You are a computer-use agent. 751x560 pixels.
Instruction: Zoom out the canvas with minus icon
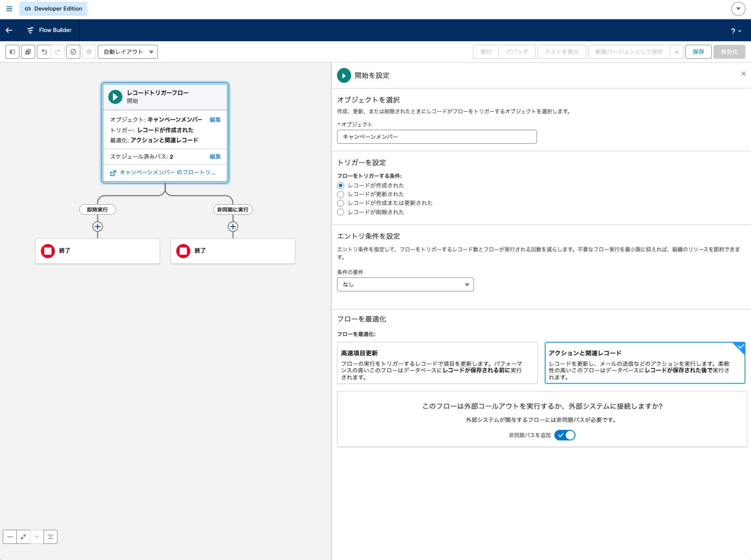coord(10,537)
